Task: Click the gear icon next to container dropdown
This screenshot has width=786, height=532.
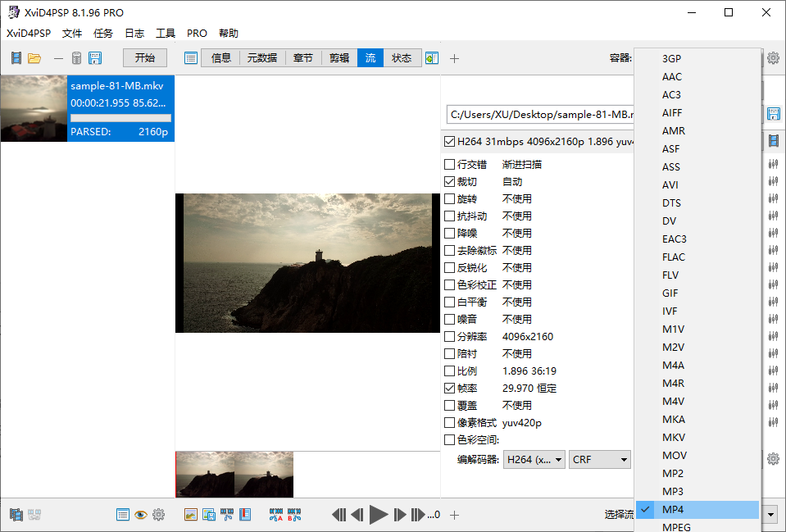Action: point(773,58)
